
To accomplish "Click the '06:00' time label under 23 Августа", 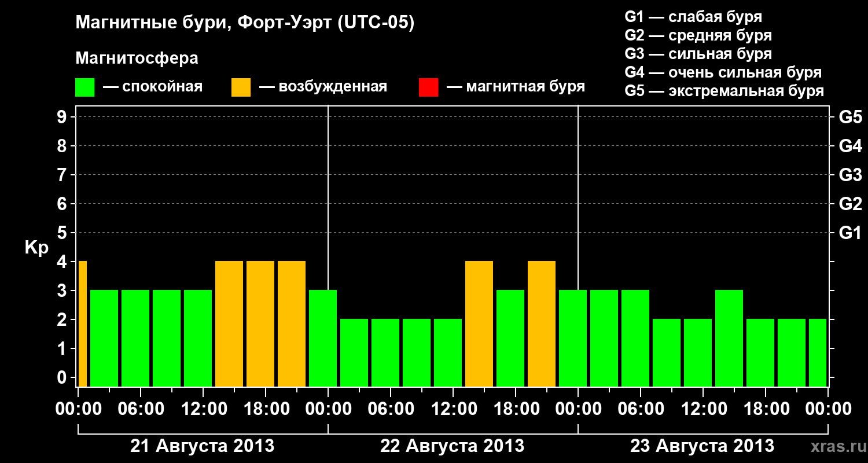I will pos(641,409).
